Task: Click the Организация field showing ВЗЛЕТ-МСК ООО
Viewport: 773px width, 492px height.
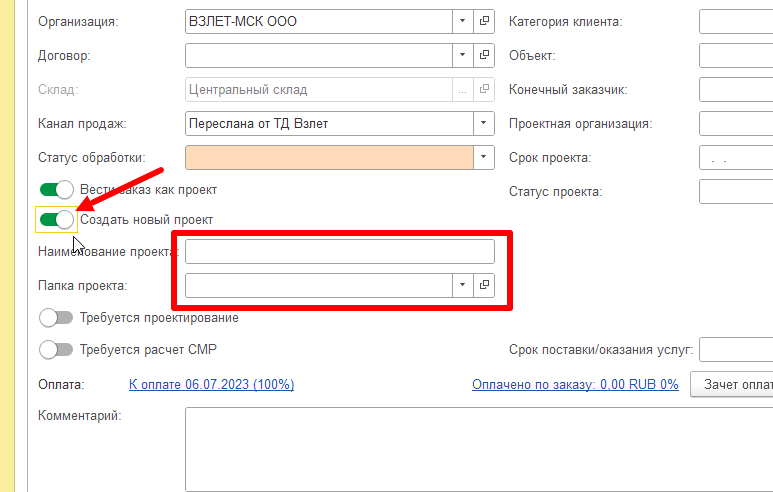Action: [319, 21]
